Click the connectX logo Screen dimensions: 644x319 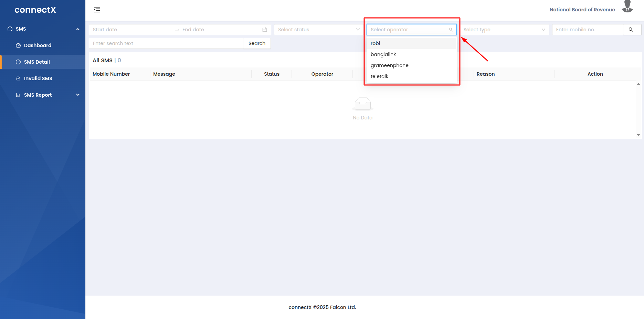point(35,10)
